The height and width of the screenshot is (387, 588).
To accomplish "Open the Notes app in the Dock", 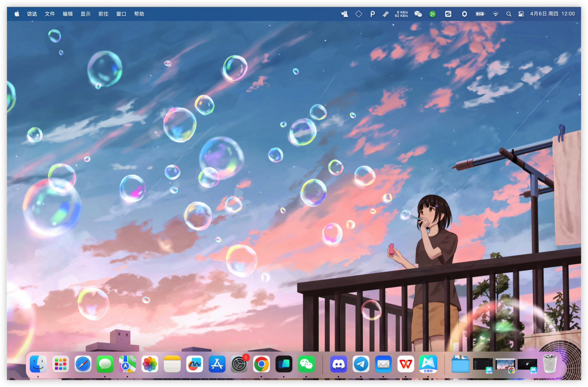I will [172, 364].
